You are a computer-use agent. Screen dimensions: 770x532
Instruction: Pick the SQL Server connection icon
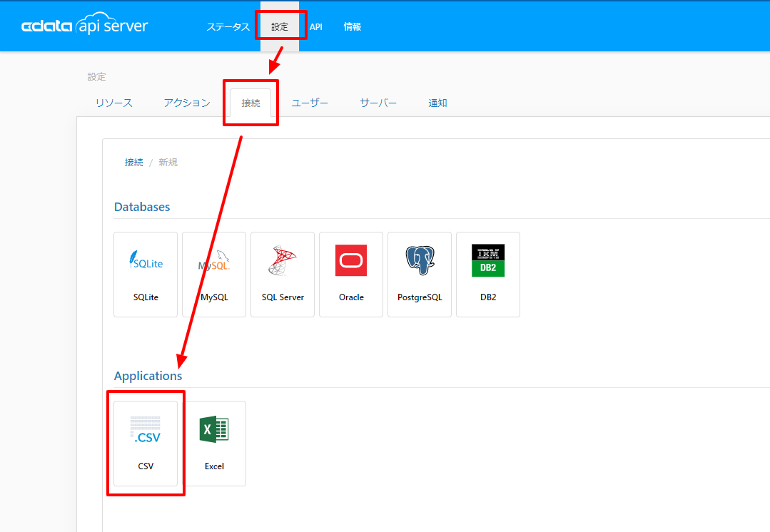283,260
